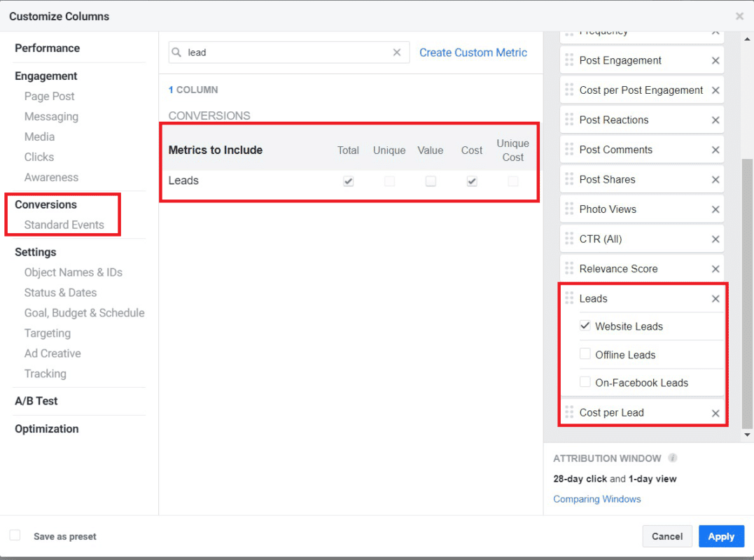Click the metric search field

point(287,52)
